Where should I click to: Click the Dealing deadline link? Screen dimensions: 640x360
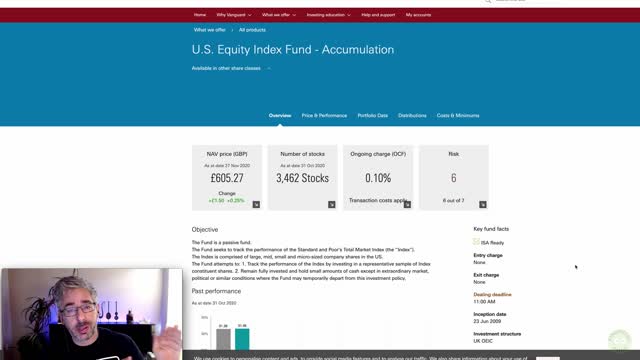coord(492,294)
